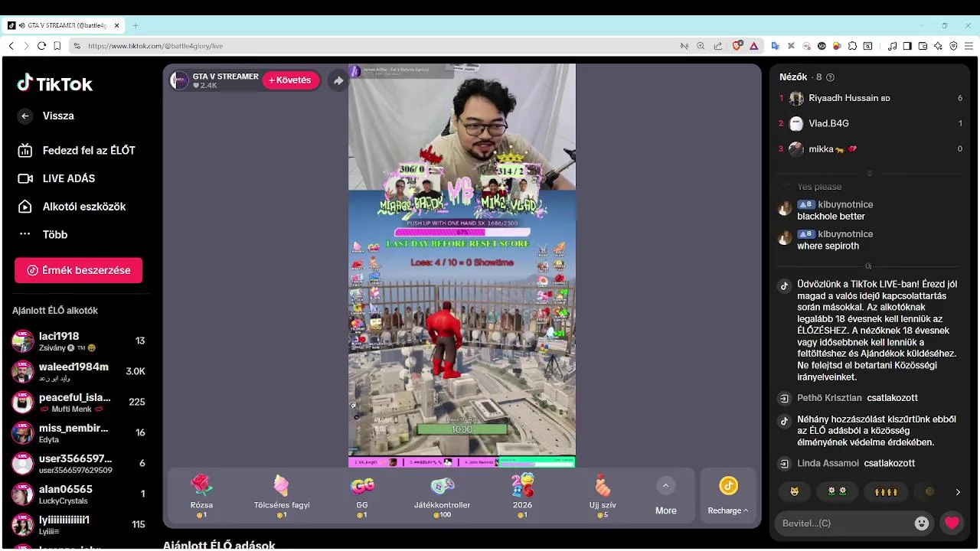Viewport: 980px width, 551px height.
Task: Open the music note playlist icon
Action: 892,46
